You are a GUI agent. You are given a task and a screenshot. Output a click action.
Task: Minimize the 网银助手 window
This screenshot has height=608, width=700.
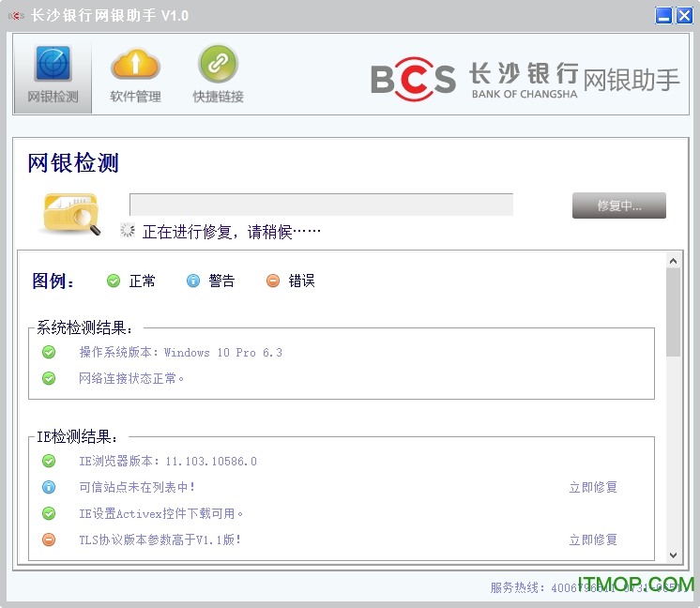663,16
